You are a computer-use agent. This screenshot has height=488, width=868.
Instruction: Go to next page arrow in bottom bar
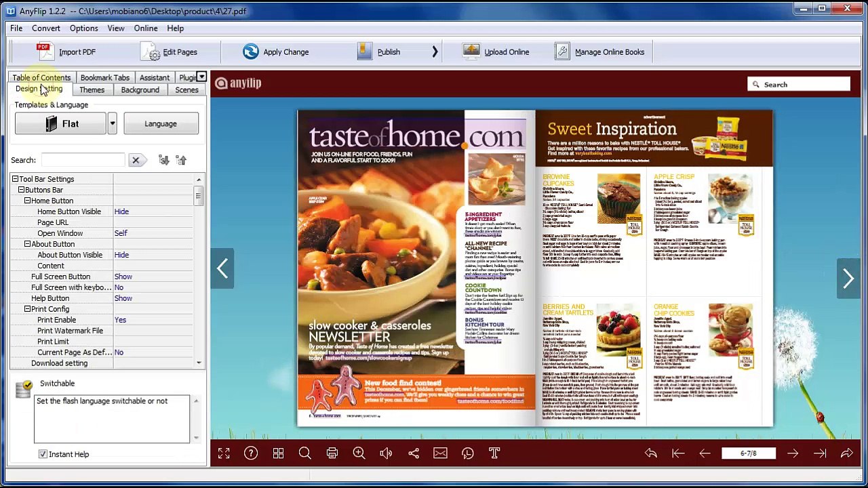pyautogui.click(x=793, y=453)
